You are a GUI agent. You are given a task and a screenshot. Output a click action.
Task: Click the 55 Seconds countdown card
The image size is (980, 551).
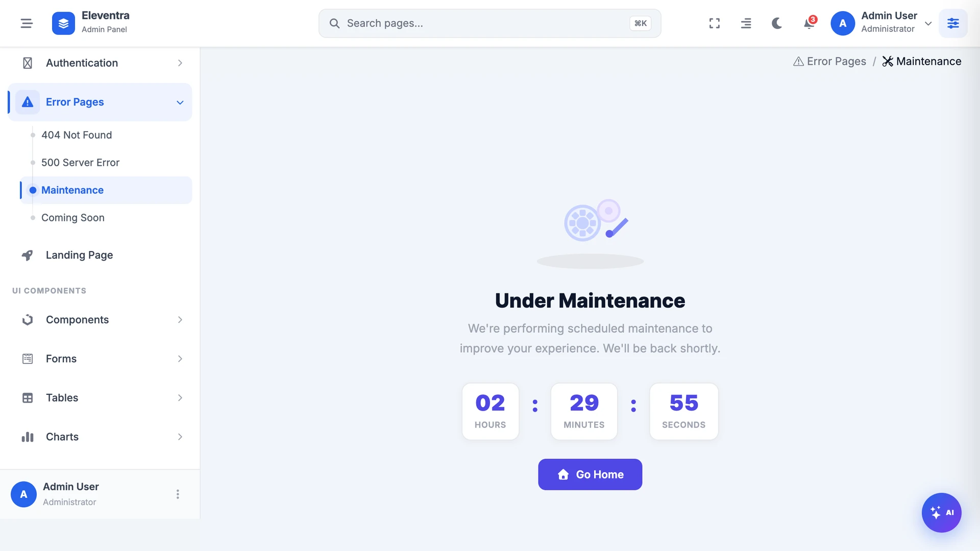click(683, 411)
